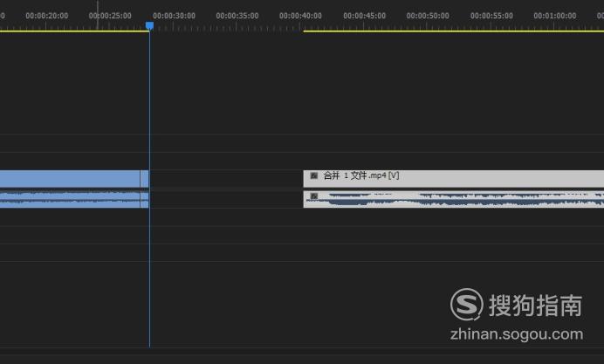This screenshot has width=604, height=364.
Task: Click the 00:00:50:00 mark on the time ruler
Action: point(428,16)
